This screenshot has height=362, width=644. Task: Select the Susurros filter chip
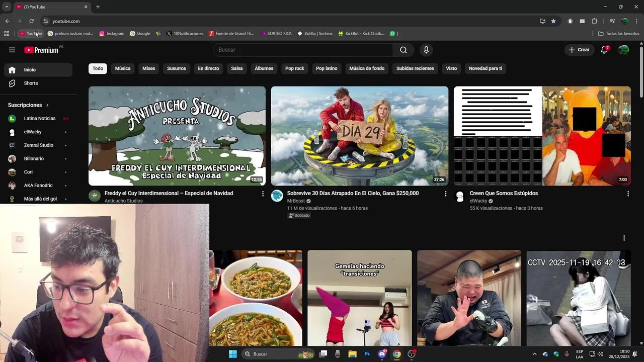click(x=177, y=68)
